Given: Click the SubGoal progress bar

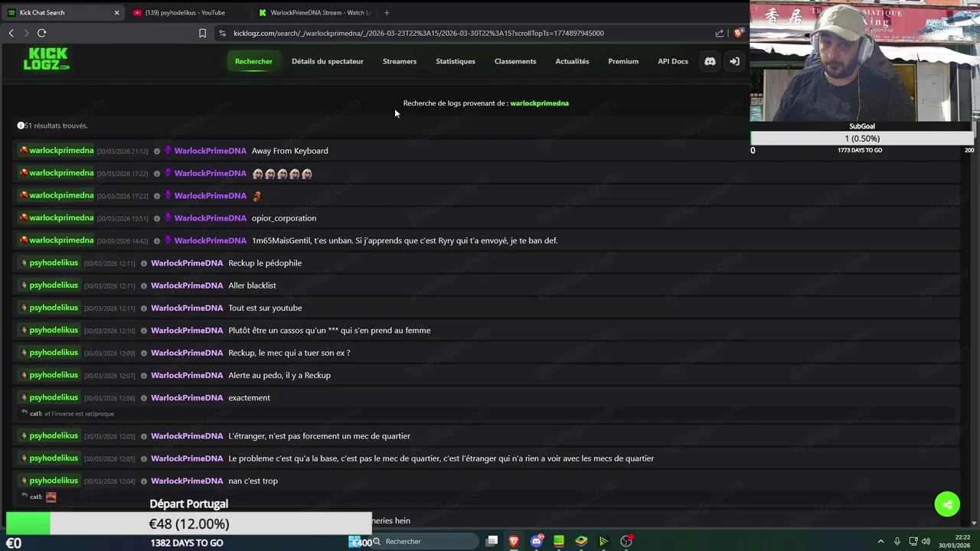Looking at the screenshot, I should pyautogui.click(x=862, y=139).
